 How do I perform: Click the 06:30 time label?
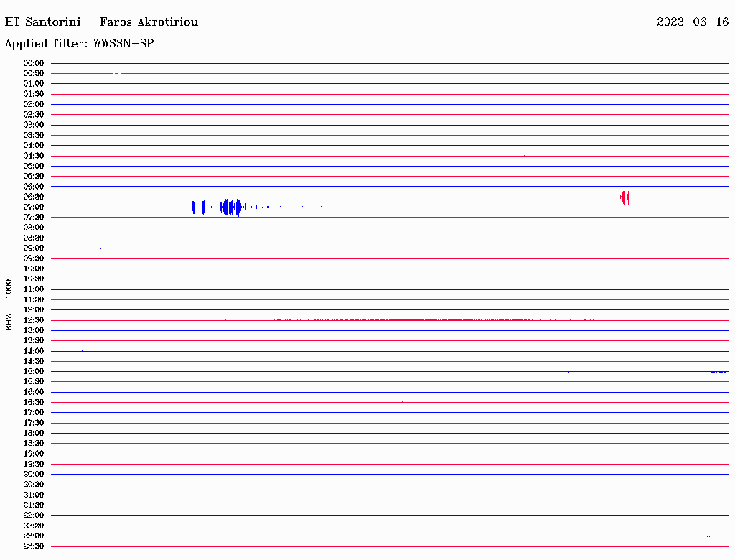[x=34, y=197]
